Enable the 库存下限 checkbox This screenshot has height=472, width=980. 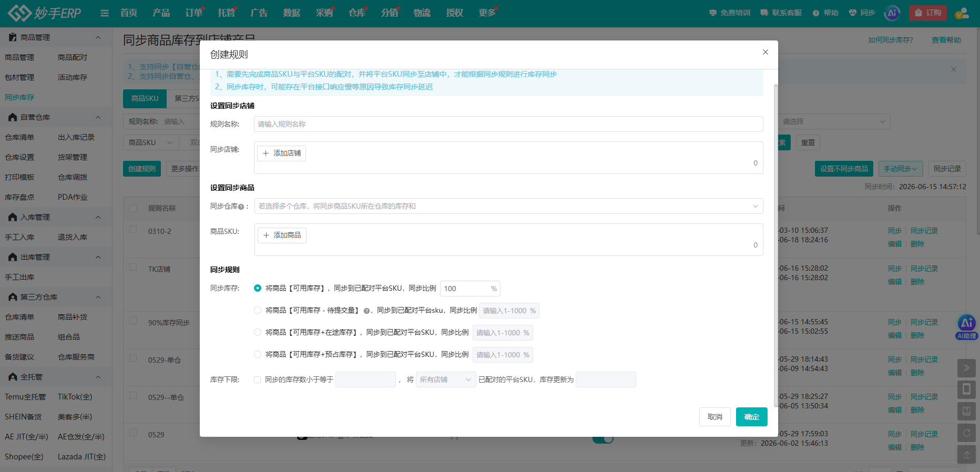258,379
